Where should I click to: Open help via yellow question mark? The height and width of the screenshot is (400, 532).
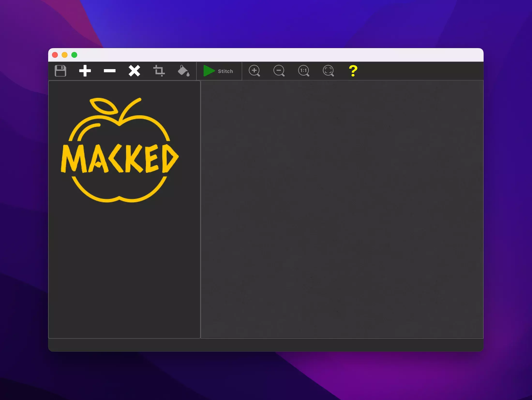(x=353, y=71)
